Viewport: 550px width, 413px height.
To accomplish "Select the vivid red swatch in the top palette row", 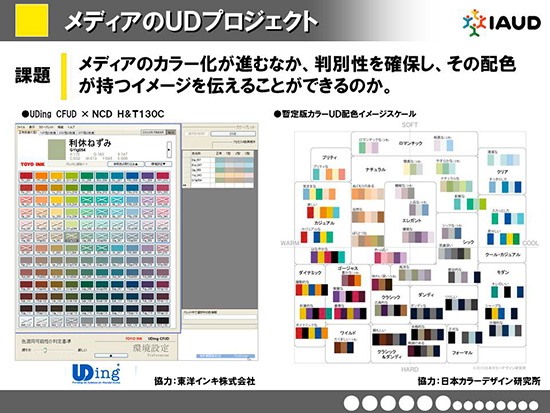I will coord(26,176).
